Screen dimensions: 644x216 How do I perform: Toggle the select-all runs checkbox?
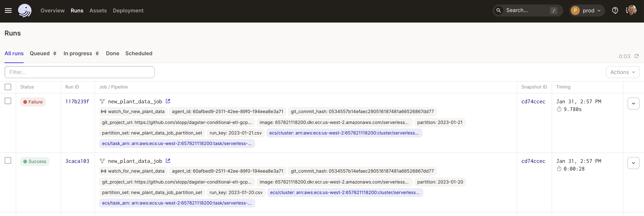8,87
